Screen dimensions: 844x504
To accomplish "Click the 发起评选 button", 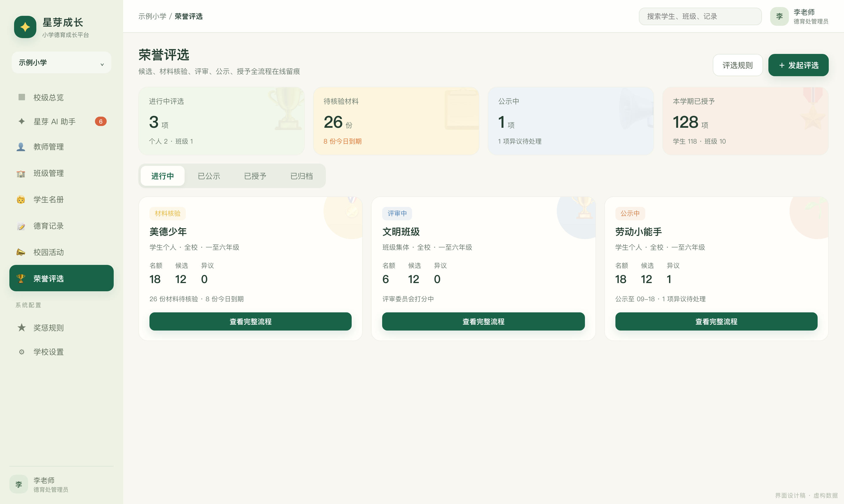I will 798,65.
